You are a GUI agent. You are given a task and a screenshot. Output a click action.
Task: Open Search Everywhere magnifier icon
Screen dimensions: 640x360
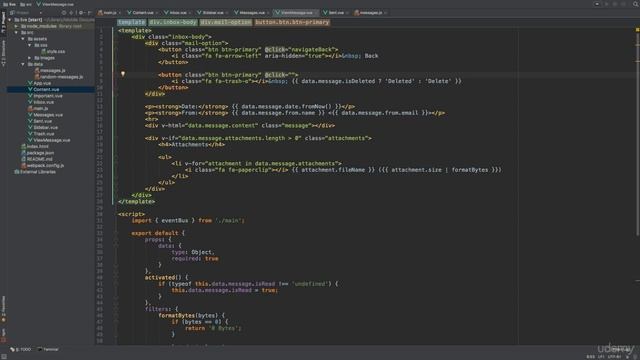coord(636,4)
